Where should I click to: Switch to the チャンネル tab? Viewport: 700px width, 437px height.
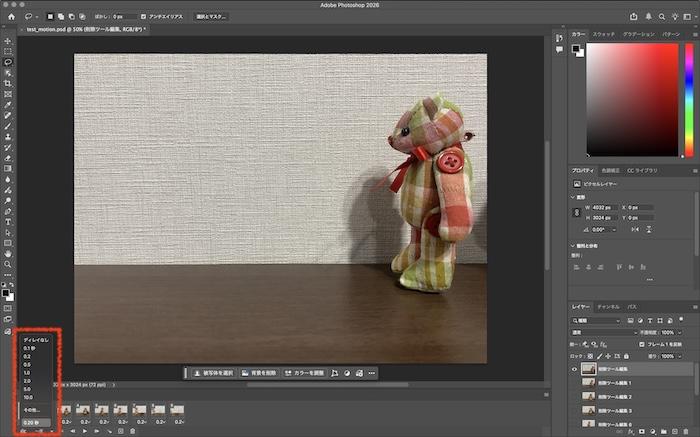[607, 306]
